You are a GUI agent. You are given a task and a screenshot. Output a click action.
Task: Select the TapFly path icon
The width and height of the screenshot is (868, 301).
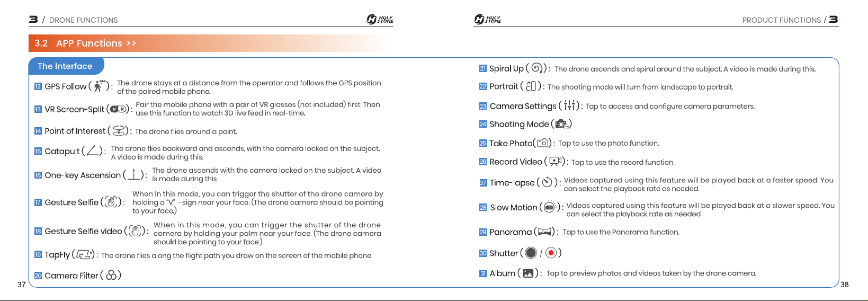pyautogui.click(x=84, y=254)
